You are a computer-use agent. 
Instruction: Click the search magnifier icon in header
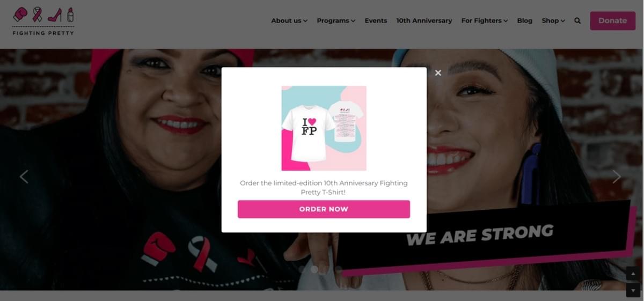pyautogui.click(x=577, y=21)
